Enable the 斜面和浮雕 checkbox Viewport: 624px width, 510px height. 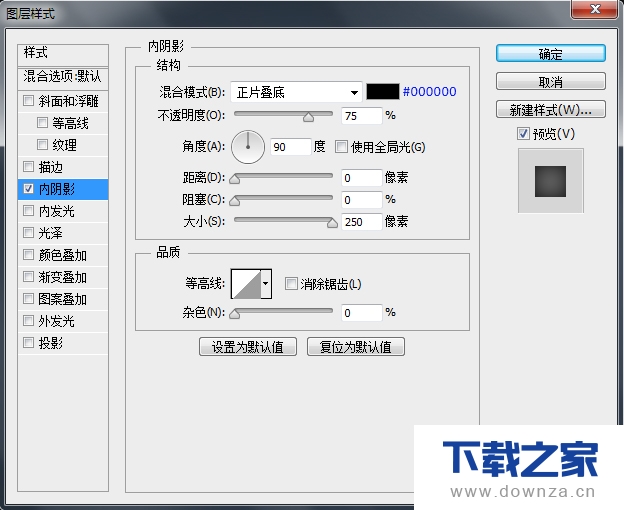[x=28, y=100]
